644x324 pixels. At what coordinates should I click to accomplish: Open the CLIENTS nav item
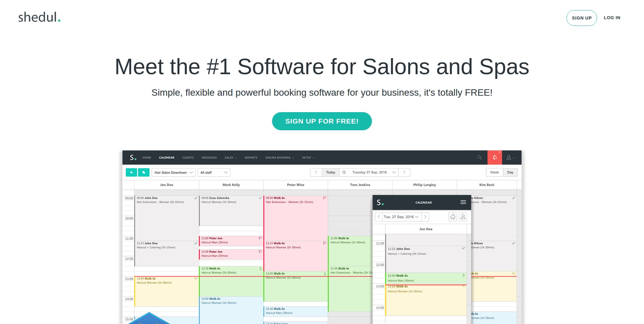point(188,157)
